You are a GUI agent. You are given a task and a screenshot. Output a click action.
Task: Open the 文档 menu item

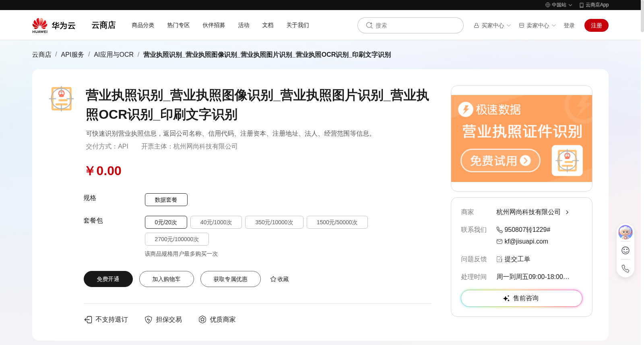pos(268,25)
